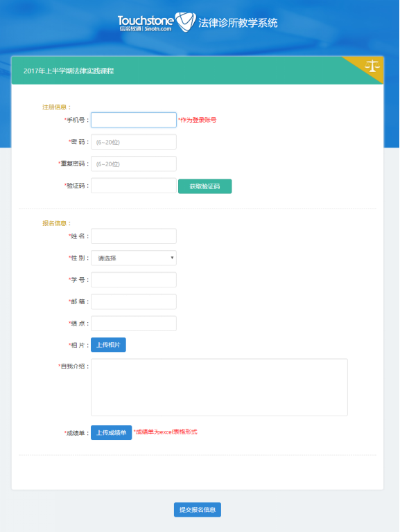Click the 验证码 verification code field
Image resolution: width=400 pixels, height=532 pixels.
click(x=134, y=186)
